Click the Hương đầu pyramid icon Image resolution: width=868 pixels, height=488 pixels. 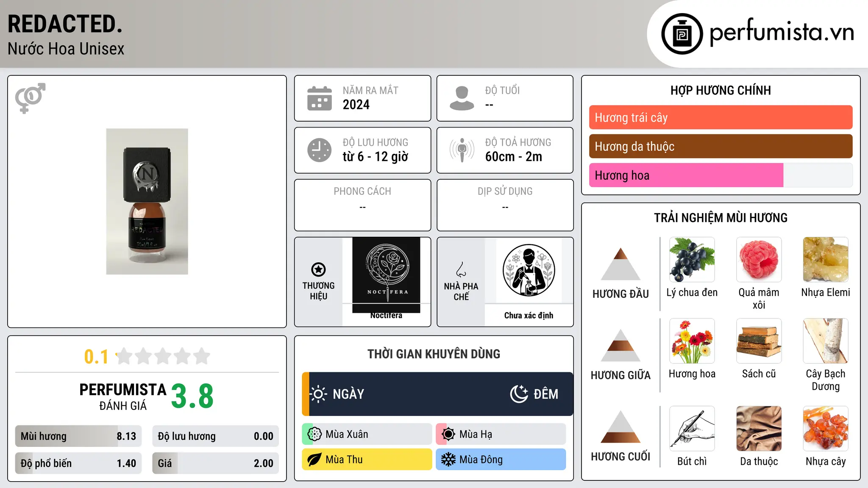coord(620,264)
